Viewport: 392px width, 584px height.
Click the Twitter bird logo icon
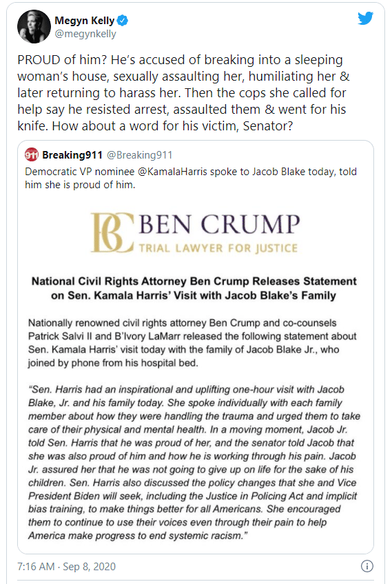[365, 18]
